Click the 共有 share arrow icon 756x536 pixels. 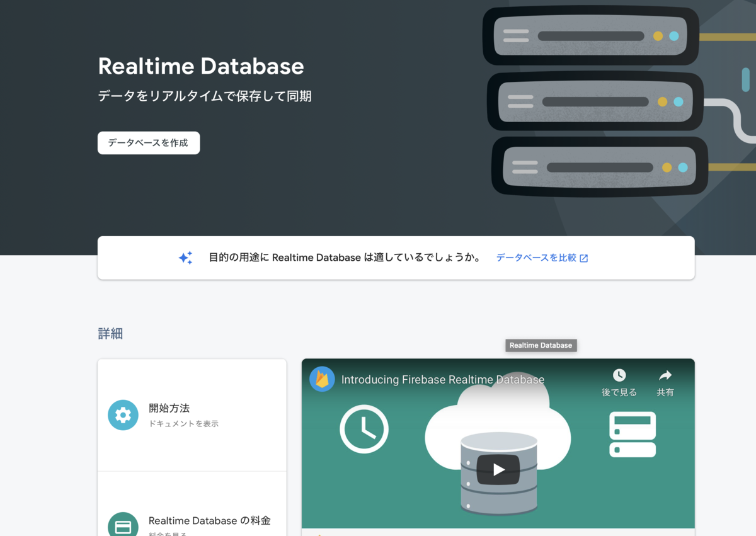[x=665, y=375]
